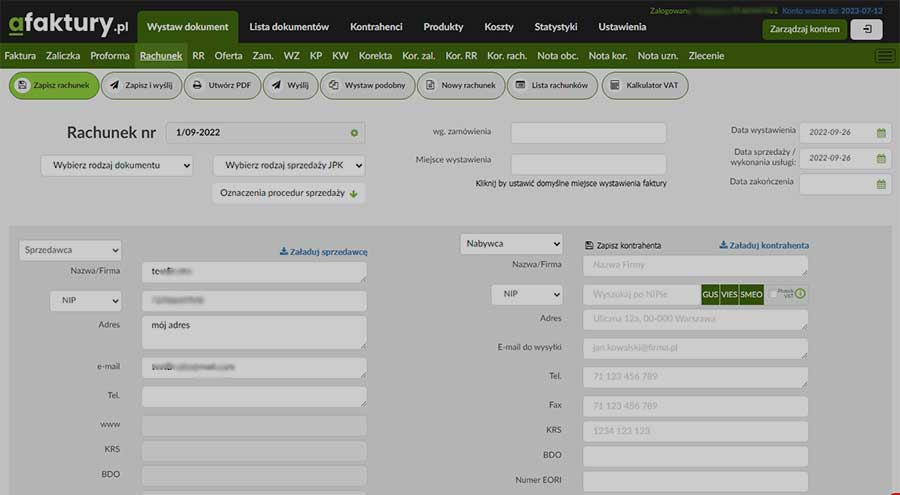Viewport: 900px width, 495px height.
Task: Open calendar for Data sprzedaży
Action: (881, 158)
